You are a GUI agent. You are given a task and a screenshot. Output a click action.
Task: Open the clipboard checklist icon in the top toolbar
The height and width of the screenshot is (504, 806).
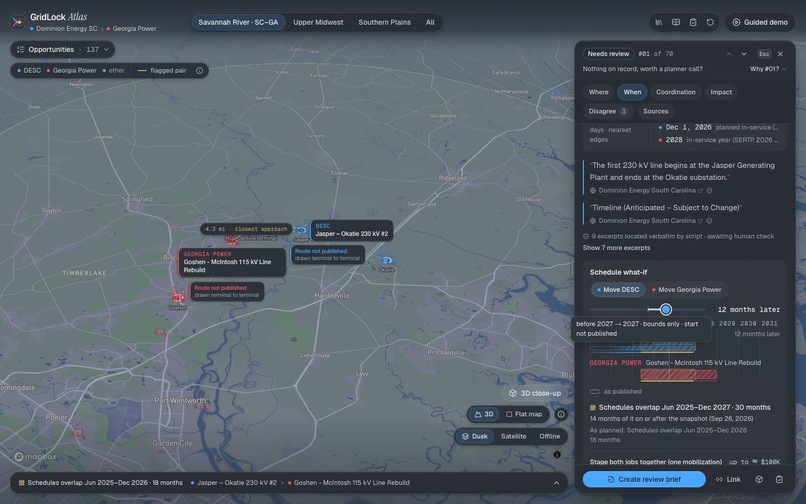coord(693,22)
